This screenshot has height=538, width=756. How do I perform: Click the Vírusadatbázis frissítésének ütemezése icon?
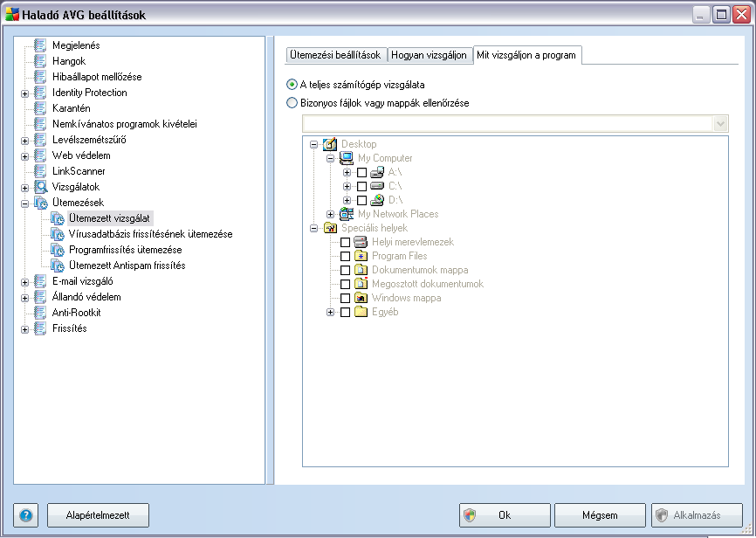point(58,234)
